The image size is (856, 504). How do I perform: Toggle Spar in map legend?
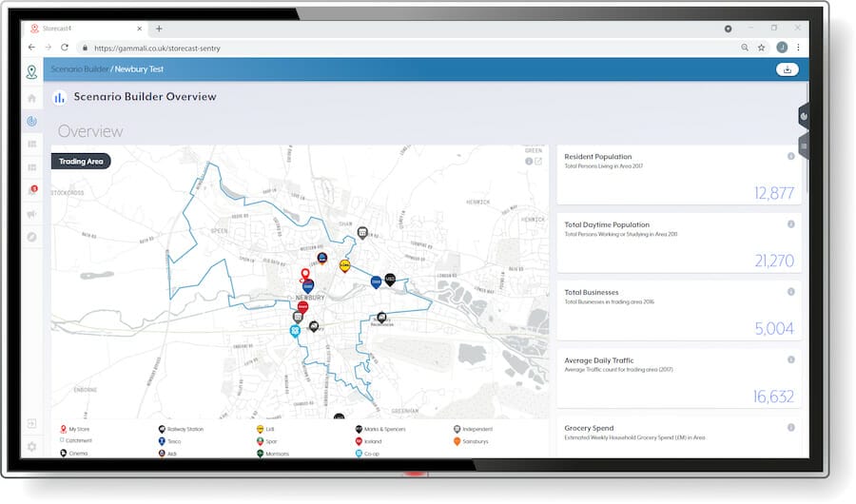coord(267,441)
